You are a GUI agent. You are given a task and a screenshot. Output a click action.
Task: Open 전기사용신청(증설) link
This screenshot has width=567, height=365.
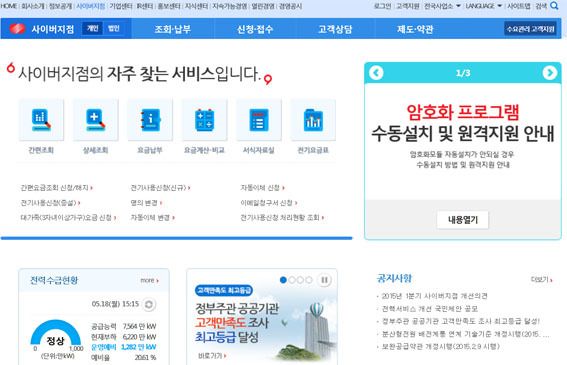50,203
